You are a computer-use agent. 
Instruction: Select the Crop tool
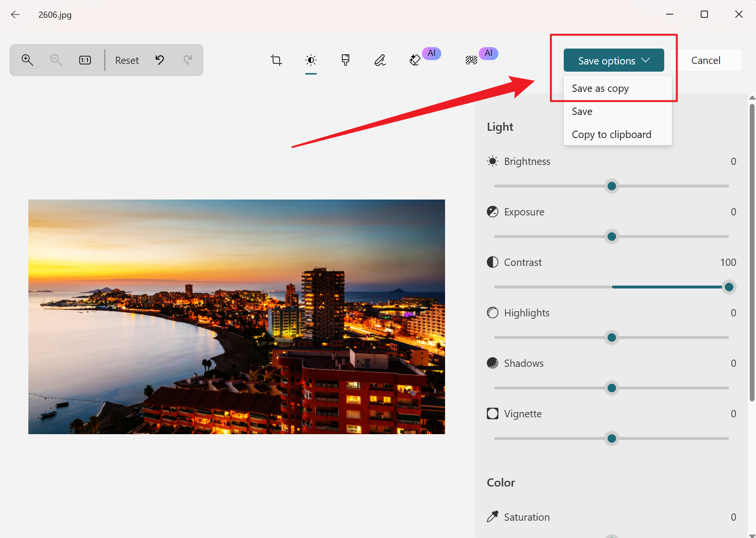[x=276, y=60]
